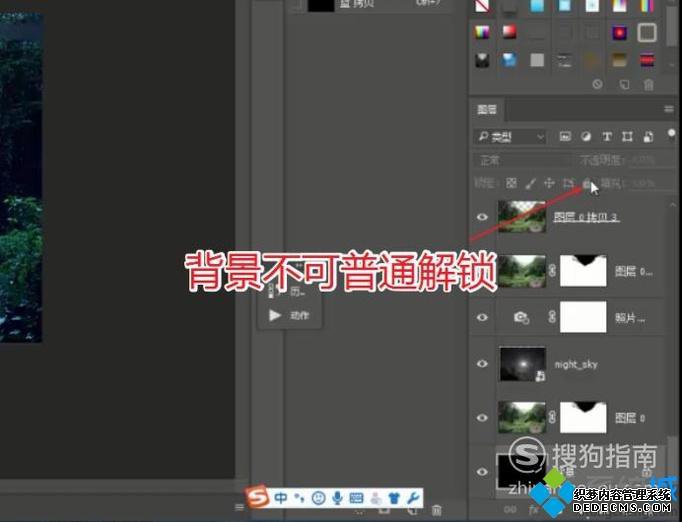The width and height of the screenshot is (682, 522).
Task: Toggle lock transparent pixels checkerboard icon
Action: [x=512, y=184]
